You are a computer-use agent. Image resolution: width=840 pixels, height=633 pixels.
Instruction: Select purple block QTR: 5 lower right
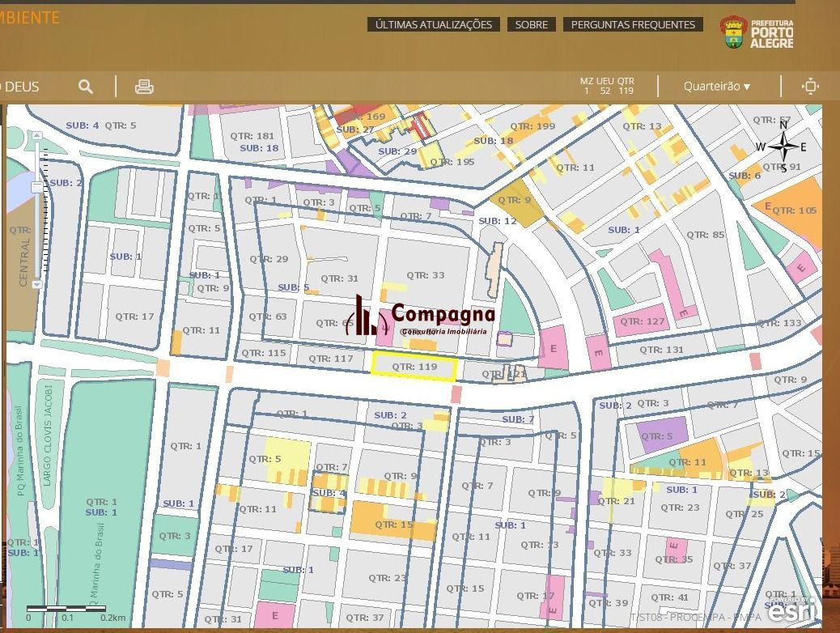(662, 435)
